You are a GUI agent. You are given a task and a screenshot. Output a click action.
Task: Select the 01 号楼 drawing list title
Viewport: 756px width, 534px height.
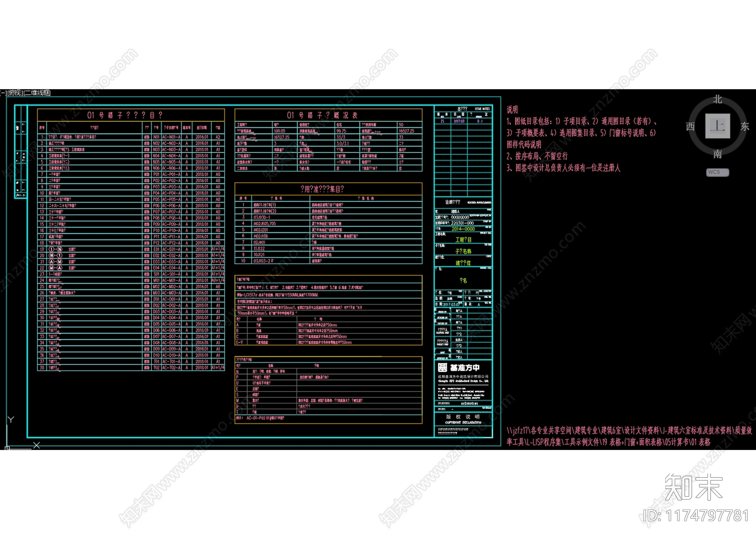125,115
